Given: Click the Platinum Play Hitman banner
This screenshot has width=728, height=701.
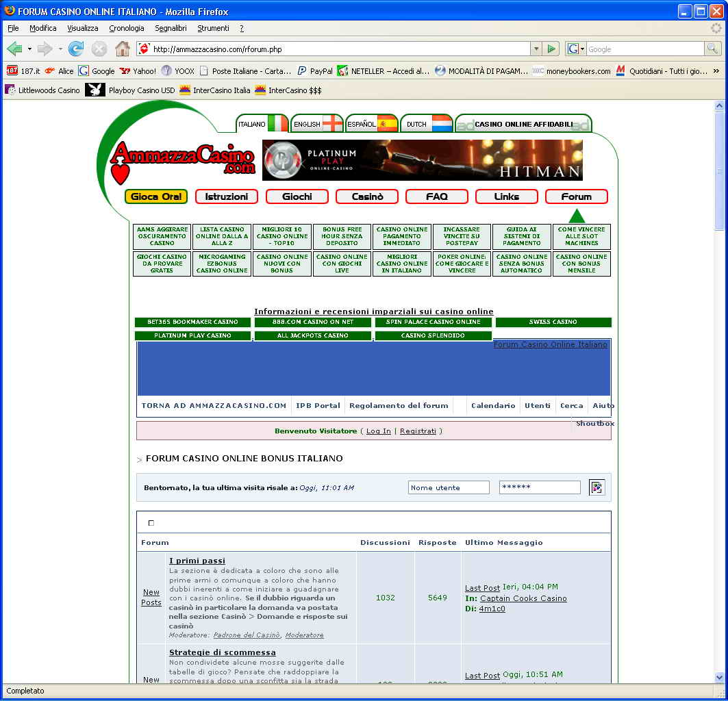Looking at the screenshot, I should pyautogui.click(x=422, y=160).
